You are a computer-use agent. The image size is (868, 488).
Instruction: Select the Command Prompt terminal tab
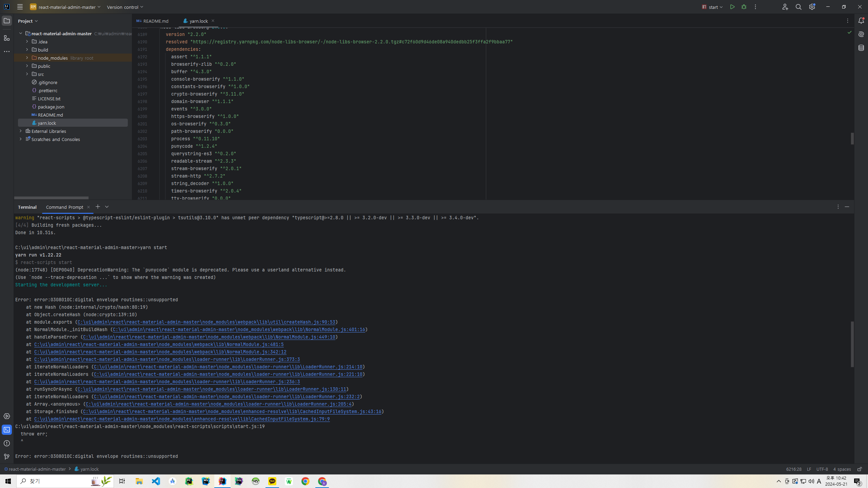64,207
